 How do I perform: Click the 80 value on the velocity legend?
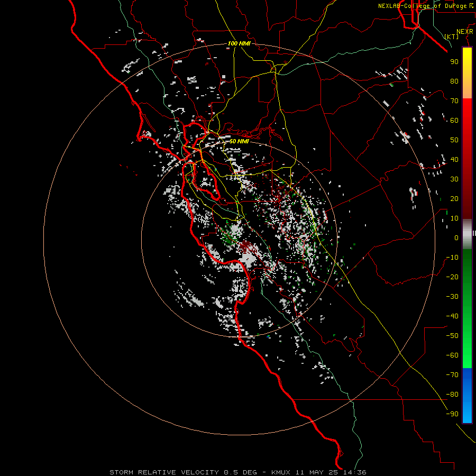coord(454,81)
